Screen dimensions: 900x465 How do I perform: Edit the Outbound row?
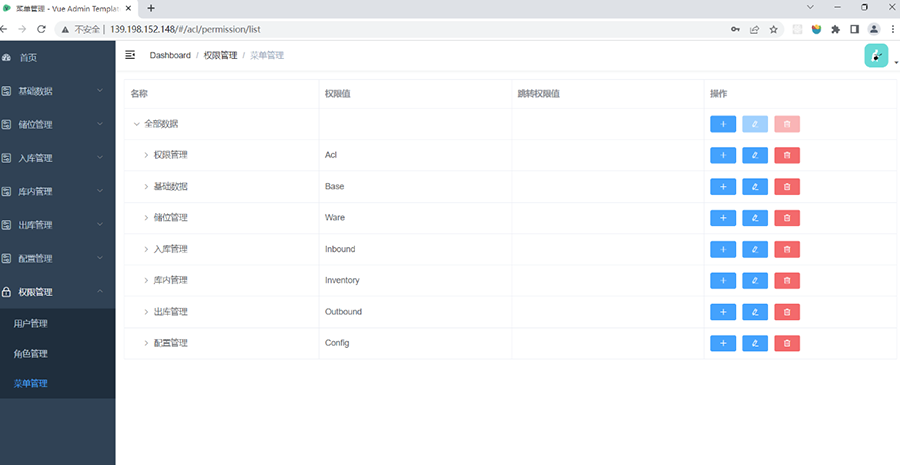(755, 312)
